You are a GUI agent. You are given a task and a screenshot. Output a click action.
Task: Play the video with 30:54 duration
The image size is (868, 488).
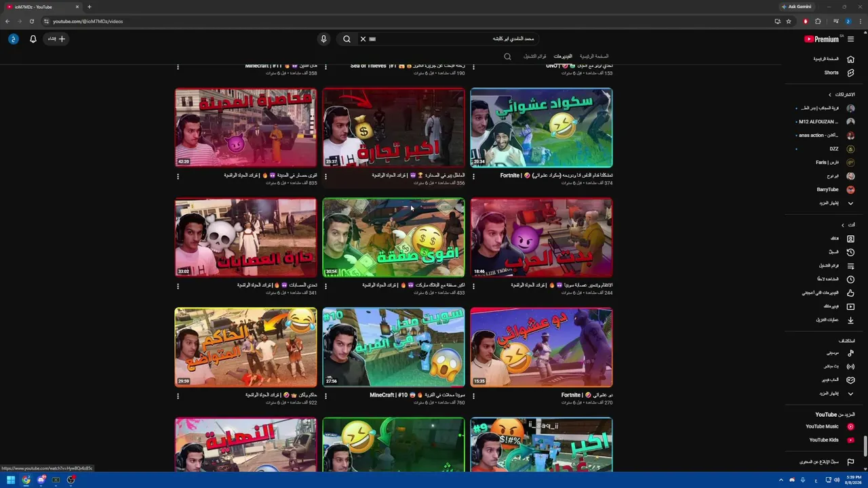click(x=393, y=237)
